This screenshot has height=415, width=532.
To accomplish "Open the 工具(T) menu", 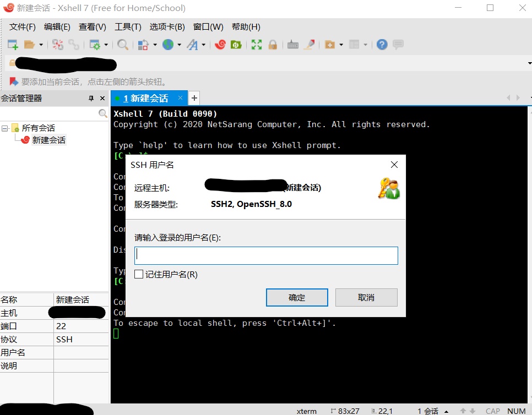I will (x=128, y=27).
